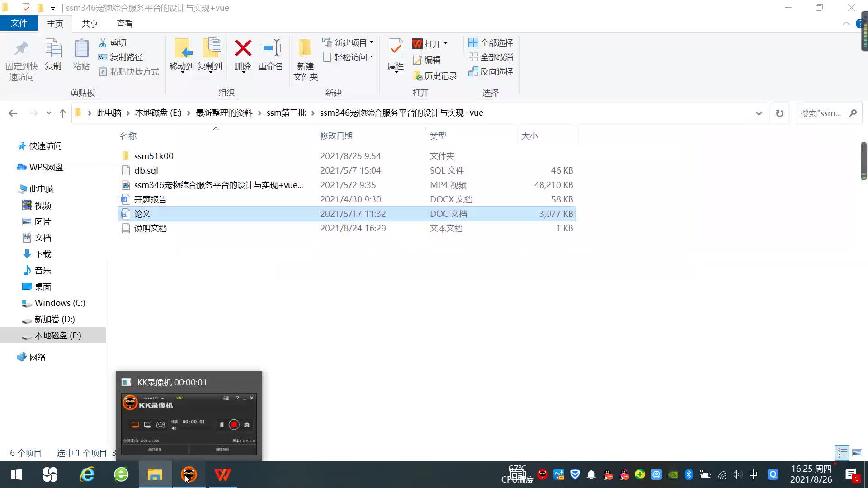Screen dimensions: 868x488
Task: Refresh the current folder view
Action: (x=779, y=113)
